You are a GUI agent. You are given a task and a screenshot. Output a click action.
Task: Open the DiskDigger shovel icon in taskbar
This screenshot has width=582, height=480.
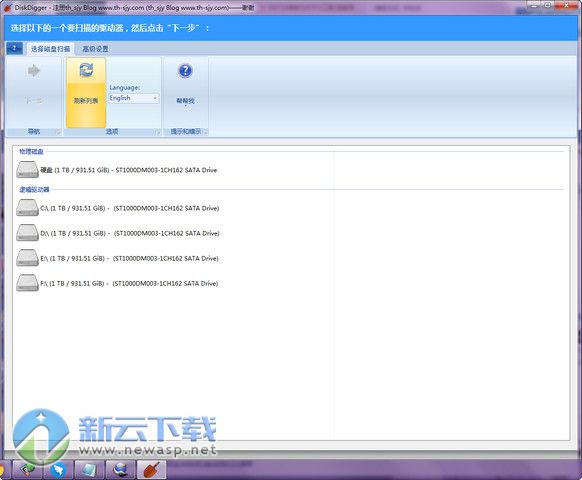coord(151,470)
